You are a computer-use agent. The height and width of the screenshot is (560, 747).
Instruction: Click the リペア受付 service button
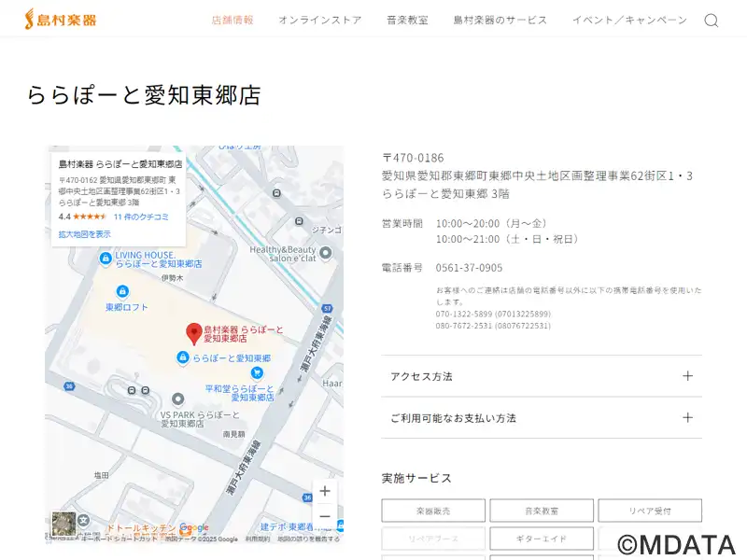click(650, 511)
